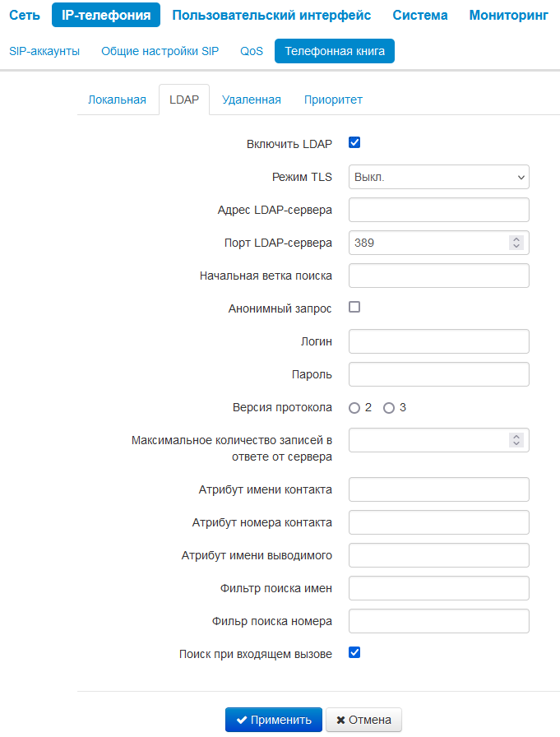Click the Адрес LDAP-сервера field
Image resolution: width=560 pixels, height=737 pixels.
[x=439, y=210]
